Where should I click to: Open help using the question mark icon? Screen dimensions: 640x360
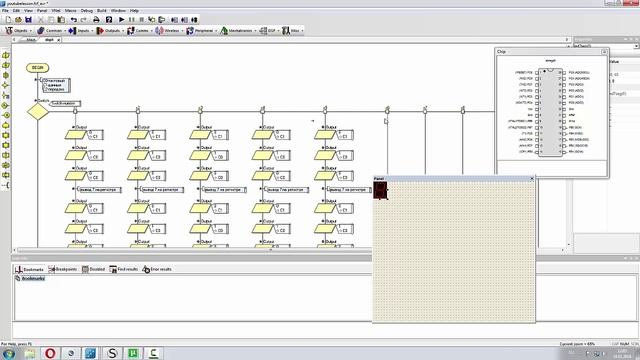(x=109, y=20)
